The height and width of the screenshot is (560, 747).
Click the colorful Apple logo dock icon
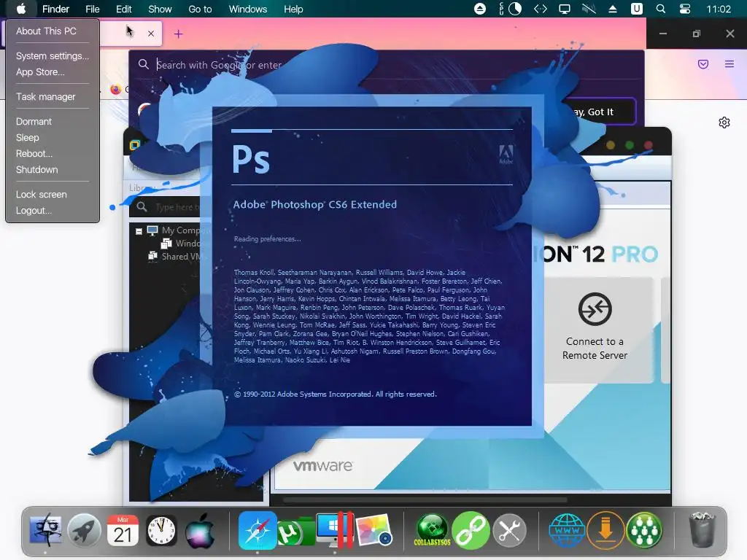tap(200, 530)
